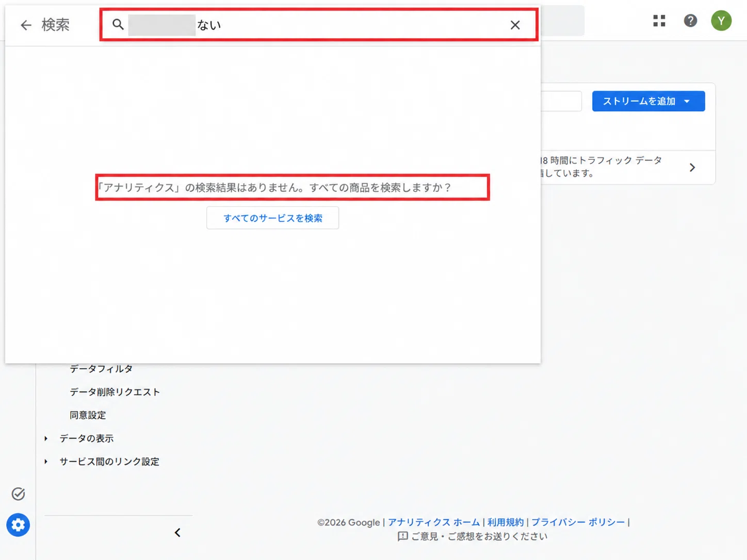This screenshot has height=560, width=747.
Task: Open the help question mark icon
Action: coord(690,21)
